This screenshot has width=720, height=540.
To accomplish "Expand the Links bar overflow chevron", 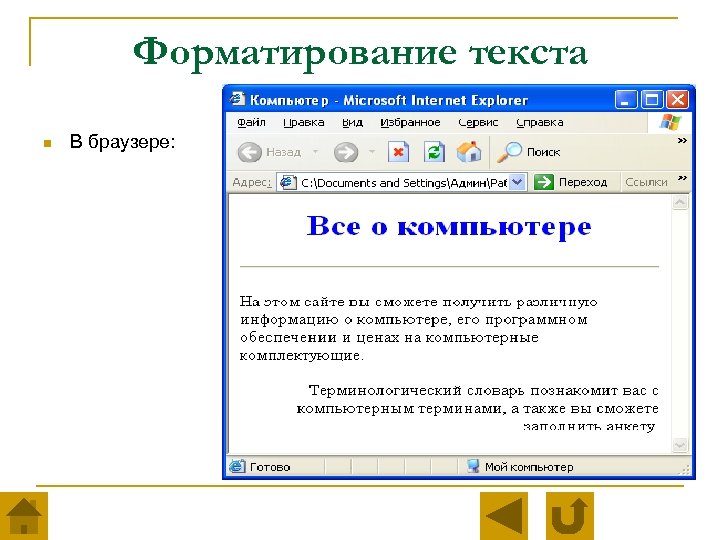I will click(682, 178).
